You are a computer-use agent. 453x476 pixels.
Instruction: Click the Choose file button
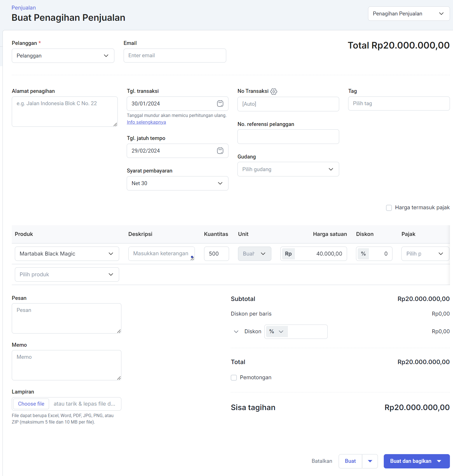tap(31, 404)
